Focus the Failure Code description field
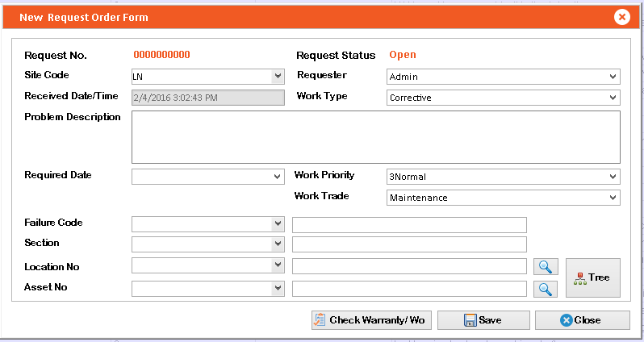Screen dimensions: 644x342 click(x=409, y=225)
